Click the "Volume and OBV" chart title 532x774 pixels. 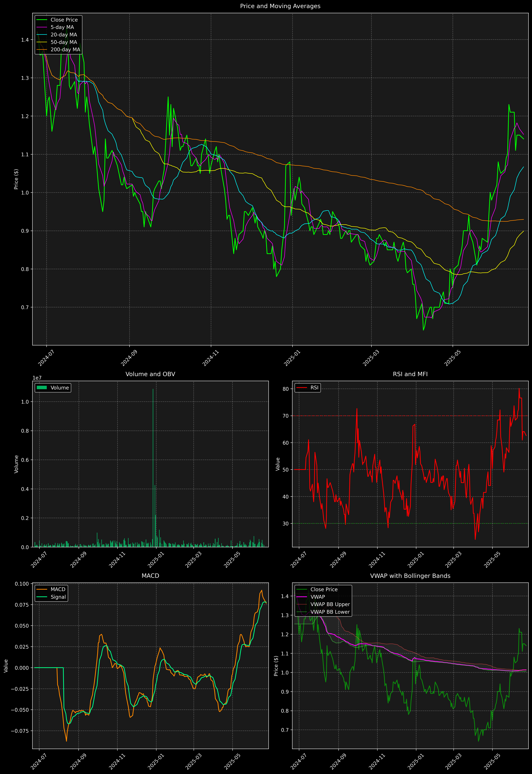tap(150, 374)
